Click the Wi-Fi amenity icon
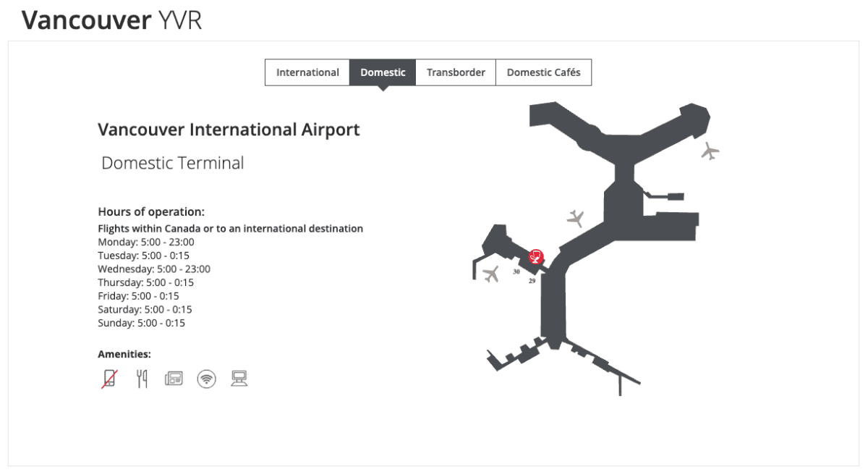Screen dimensions: 868x472 point(206,379)
